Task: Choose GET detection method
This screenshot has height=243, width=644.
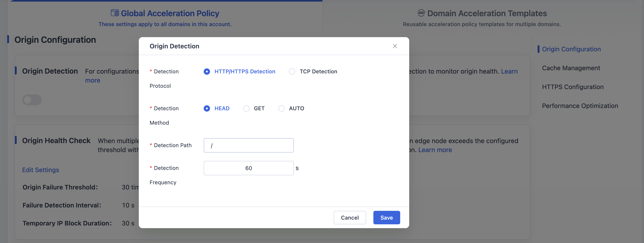Action: click(254, 108)
